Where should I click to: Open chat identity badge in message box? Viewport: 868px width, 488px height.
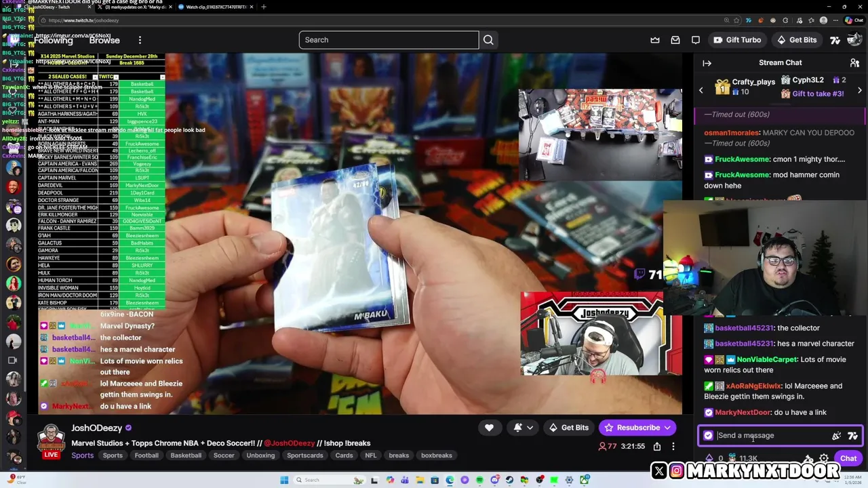tap(708, 436)
